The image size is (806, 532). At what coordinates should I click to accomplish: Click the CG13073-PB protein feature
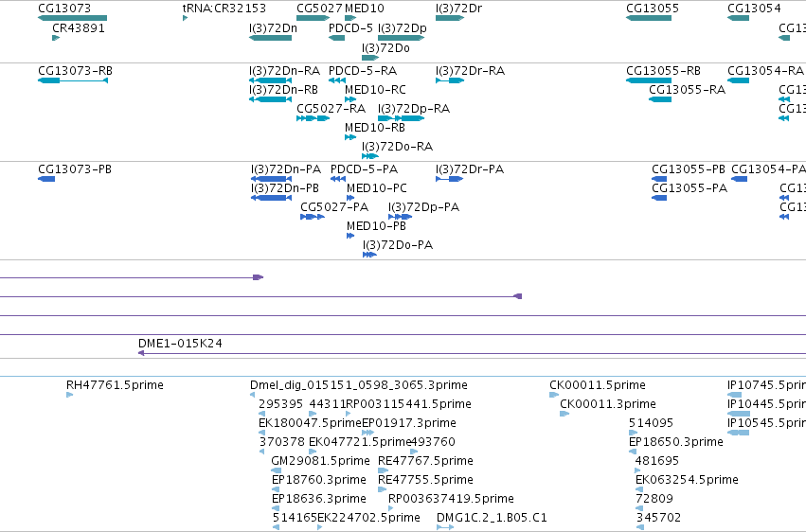coord(46,179)
